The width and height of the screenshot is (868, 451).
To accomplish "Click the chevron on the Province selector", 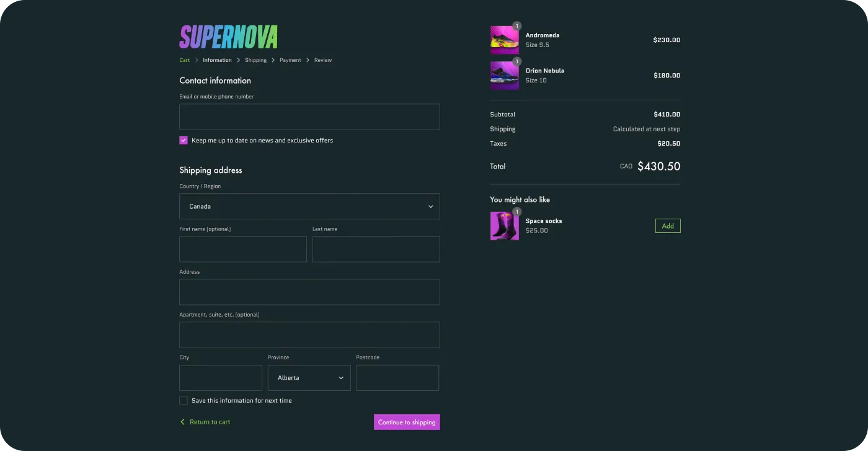I will coord(341,377).
